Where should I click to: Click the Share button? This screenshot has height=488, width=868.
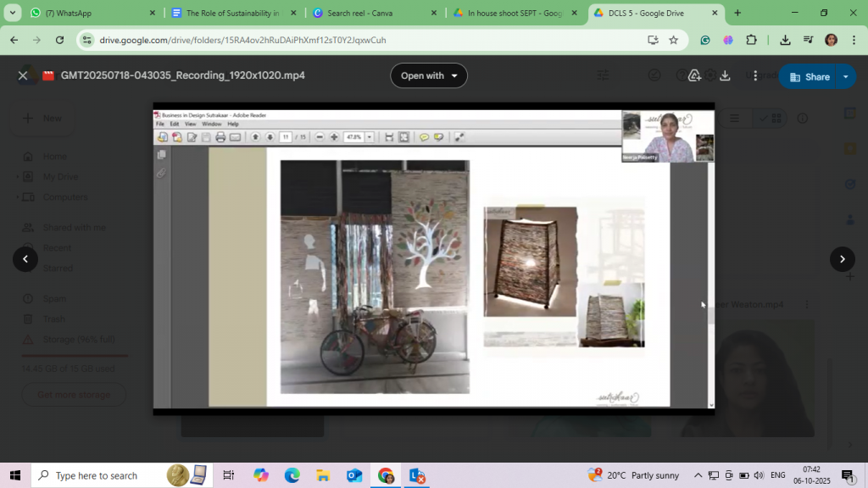tap(810, 76)
